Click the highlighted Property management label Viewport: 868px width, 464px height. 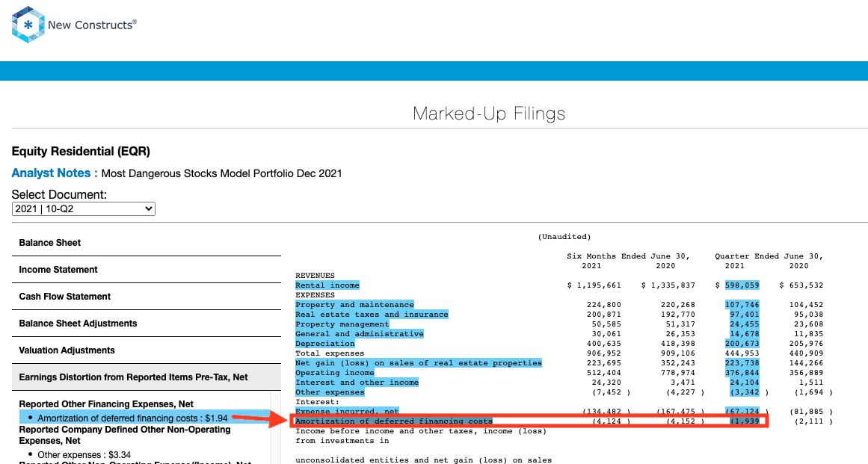342,324
